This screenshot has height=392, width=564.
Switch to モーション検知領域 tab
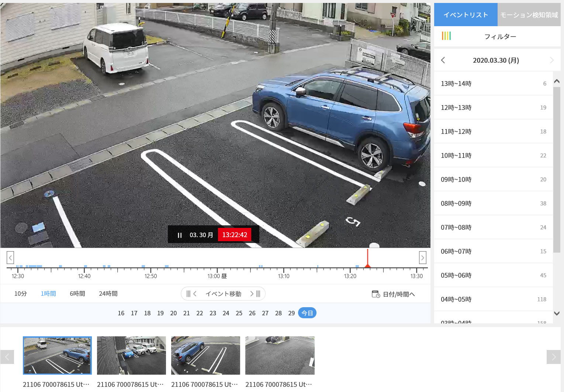[529, 15]
